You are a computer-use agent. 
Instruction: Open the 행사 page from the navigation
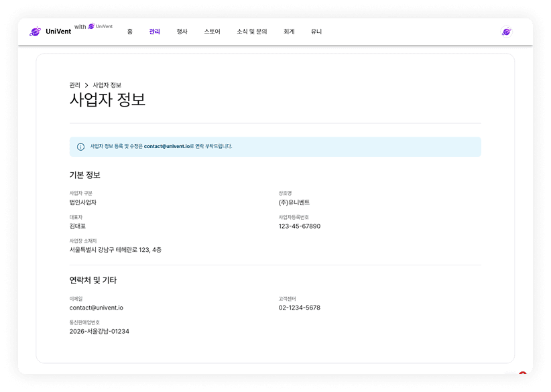click(181, 31)
